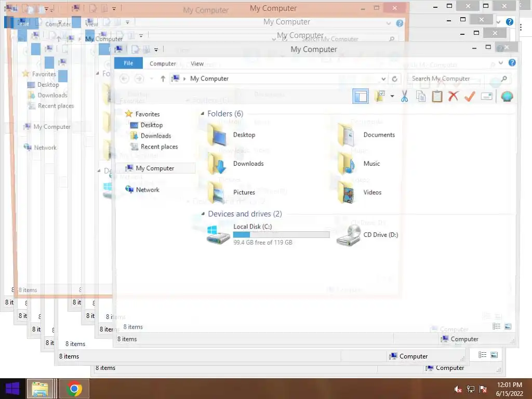
Task: Select the Music folder
Action: 359,164
